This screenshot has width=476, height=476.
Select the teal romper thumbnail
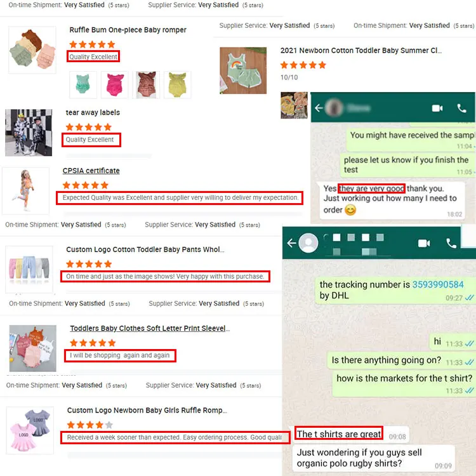tap(83, 84)
